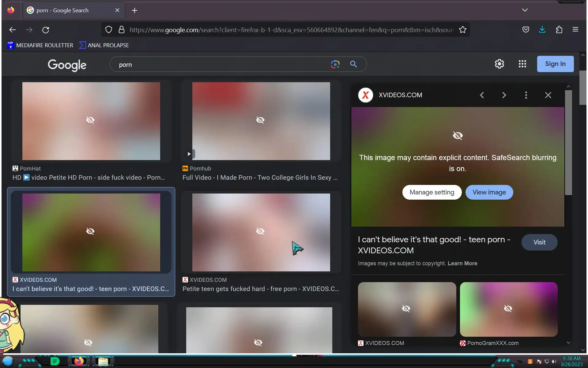Screen dimensions: 588x368
Task: Click the page's vertical scrollbar thumb
Action: pos(582,87)
